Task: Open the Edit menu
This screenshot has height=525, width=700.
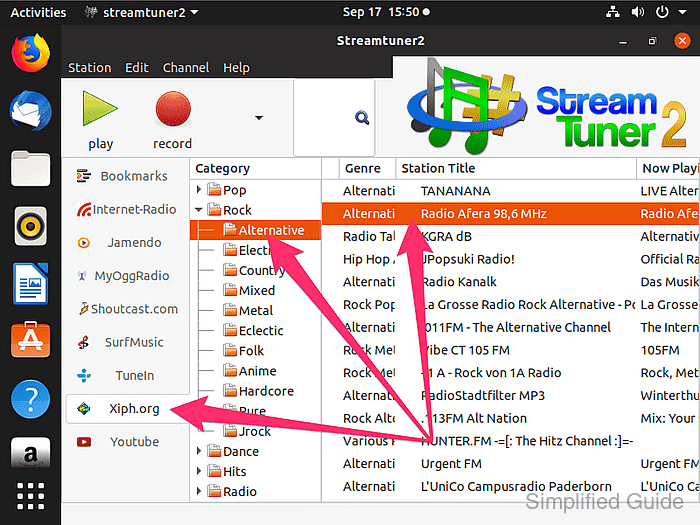Action: (x=137, y=67)
